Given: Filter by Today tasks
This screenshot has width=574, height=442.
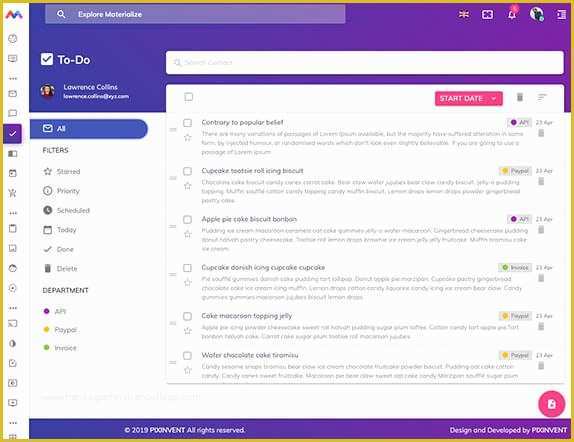Looking at the screenshot, I should (x=60, y=230).
